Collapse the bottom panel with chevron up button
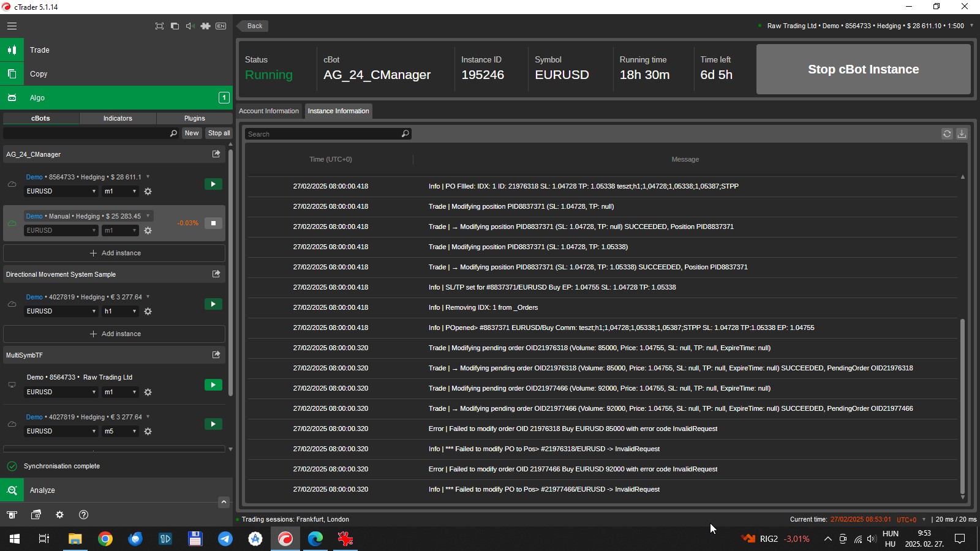 [224, 502]
